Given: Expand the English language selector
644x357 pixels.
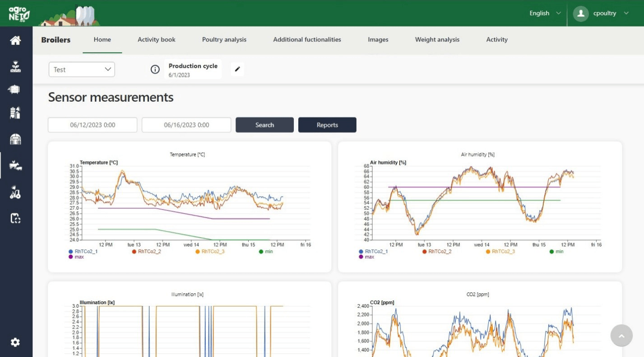Looking at the screenshot, I should [545, 13].
